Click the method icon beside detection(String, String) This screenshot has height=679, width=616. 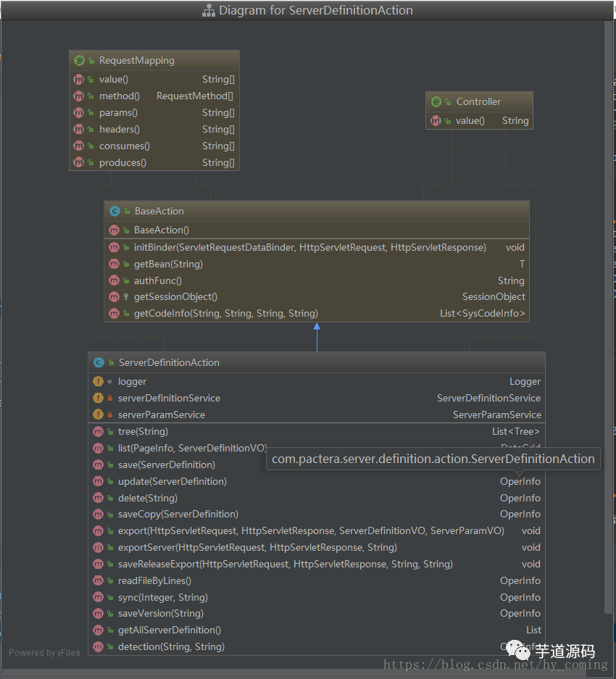tap(99, 646)
